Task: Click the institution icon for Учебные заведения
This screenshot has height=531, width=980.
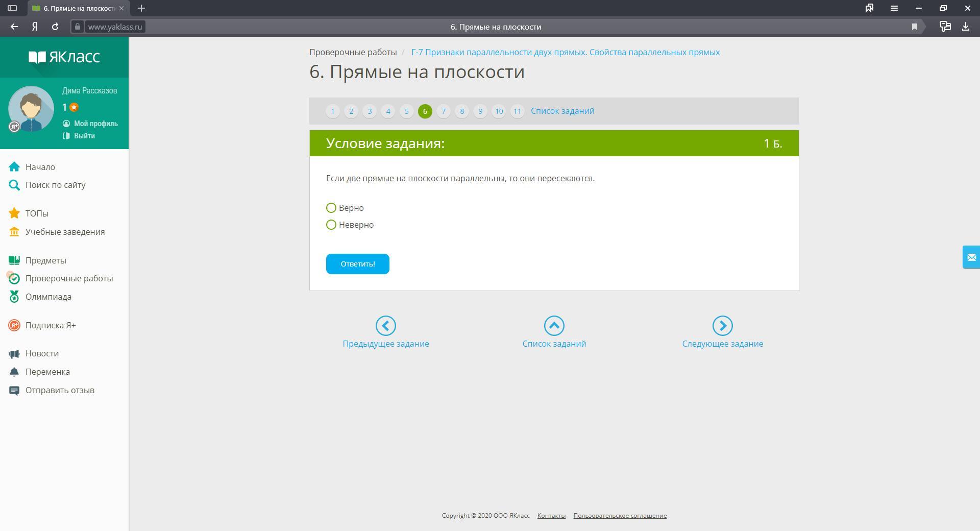Action: 14,232
